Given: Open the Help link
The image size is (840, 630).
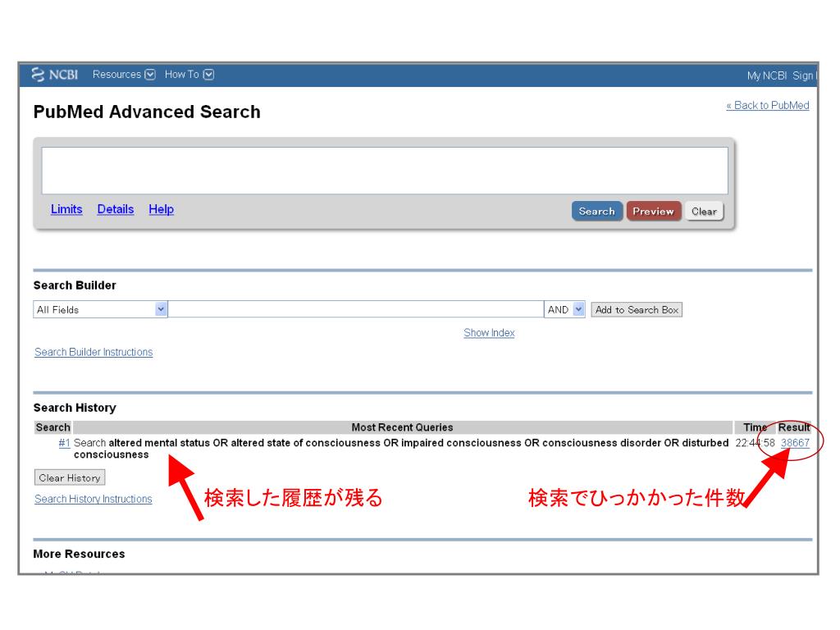Looking at the screenshot, I should click(x=162, y=209).
